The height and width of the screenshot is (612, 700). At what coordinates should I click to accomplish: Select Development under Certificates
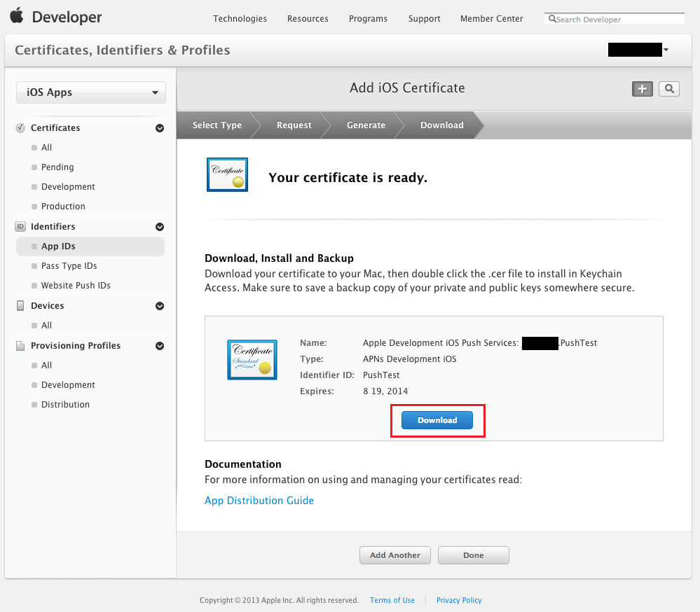coord(68,187)
